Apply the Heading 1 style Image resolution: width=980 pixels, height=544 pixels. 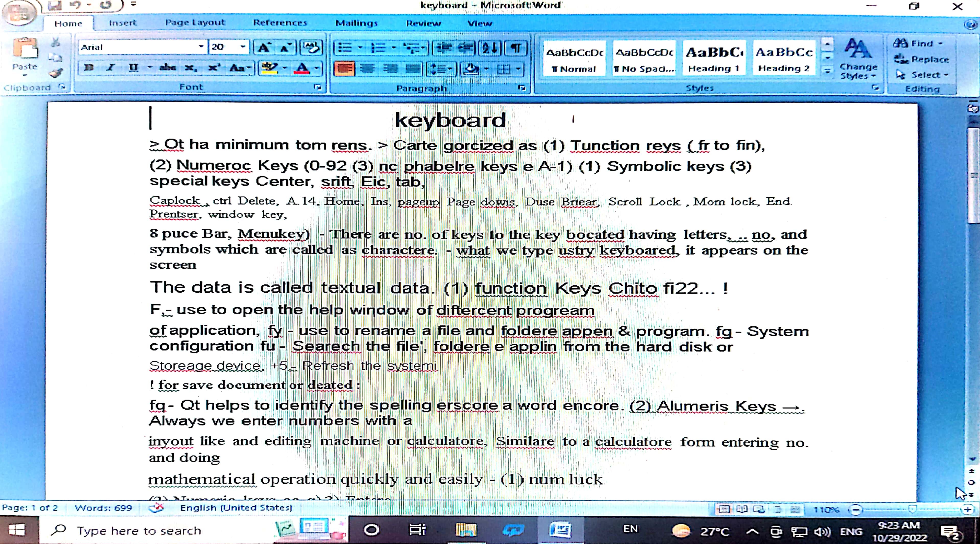714,59
